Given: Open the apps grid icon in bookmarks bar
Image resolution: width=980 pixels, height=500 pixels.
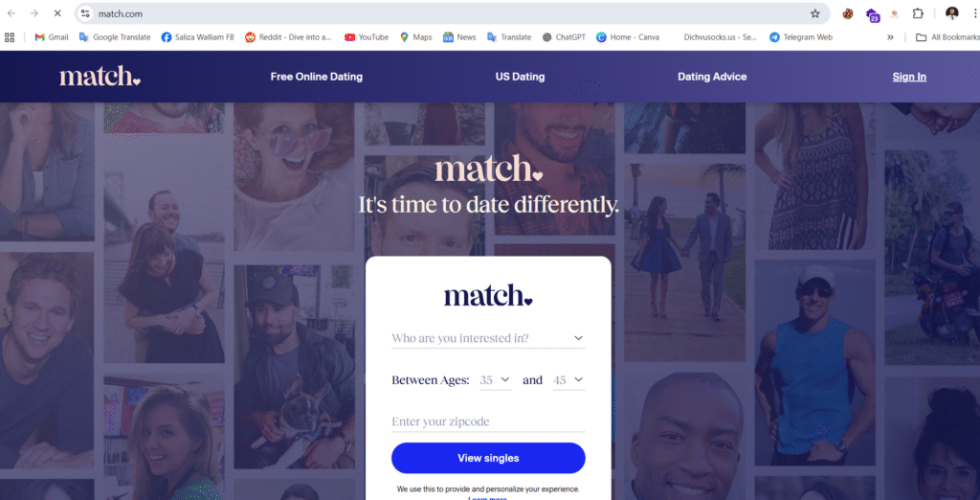Looking at the screenshot, I should [10, 37].
